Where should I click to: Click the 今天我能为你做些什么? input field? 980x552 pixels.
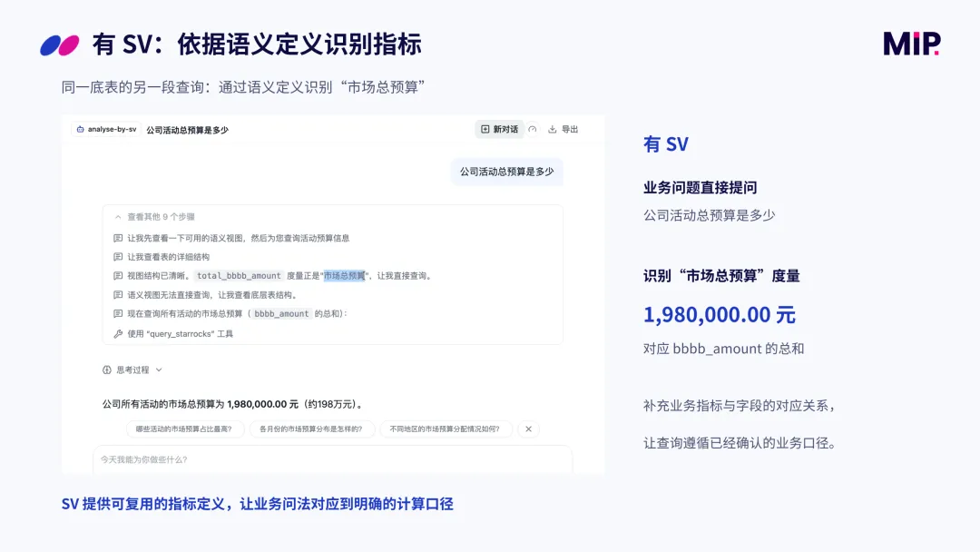(332, 459)
